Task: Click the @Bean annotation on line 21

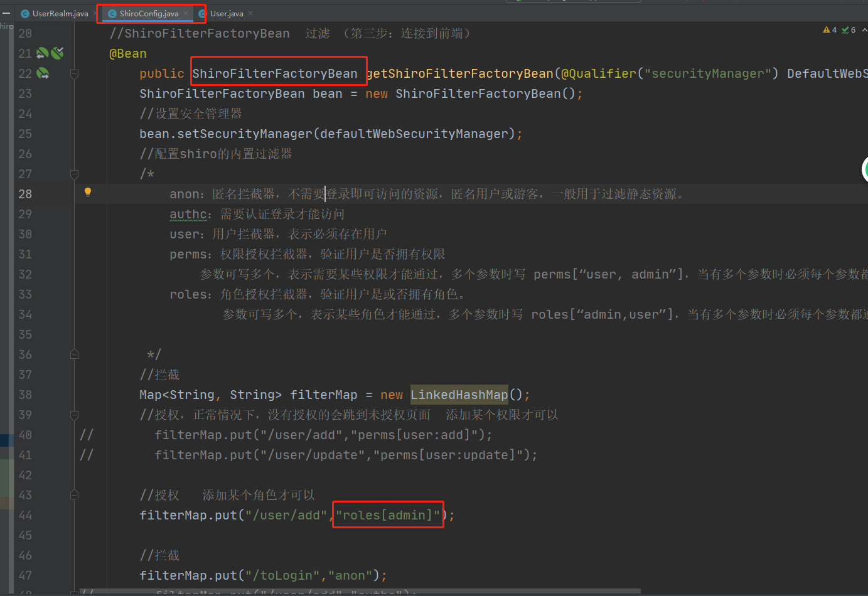Action: 128,53
